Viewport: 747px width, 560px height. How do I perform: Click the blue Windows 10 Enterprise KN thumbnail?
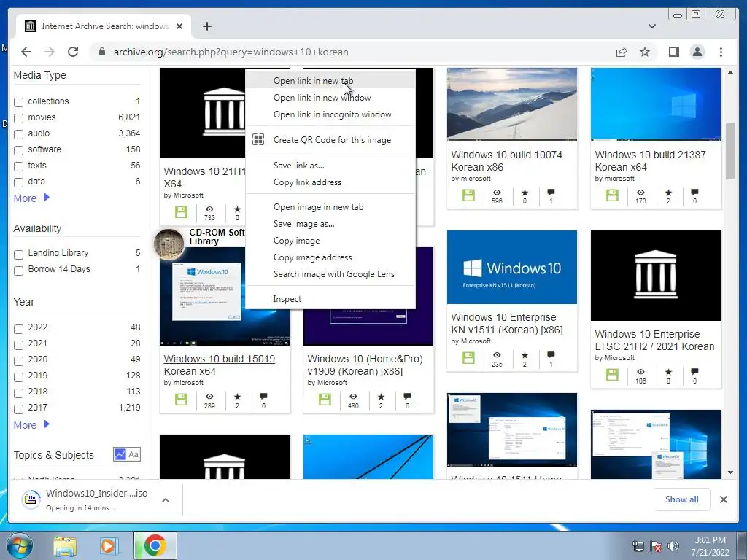[511, 267]
